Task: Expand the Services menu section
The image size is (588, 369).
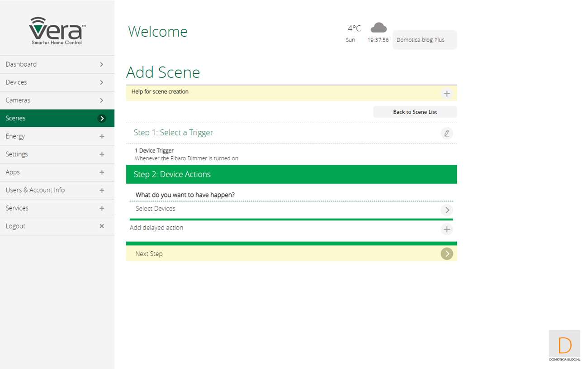Action: (102, 208)
